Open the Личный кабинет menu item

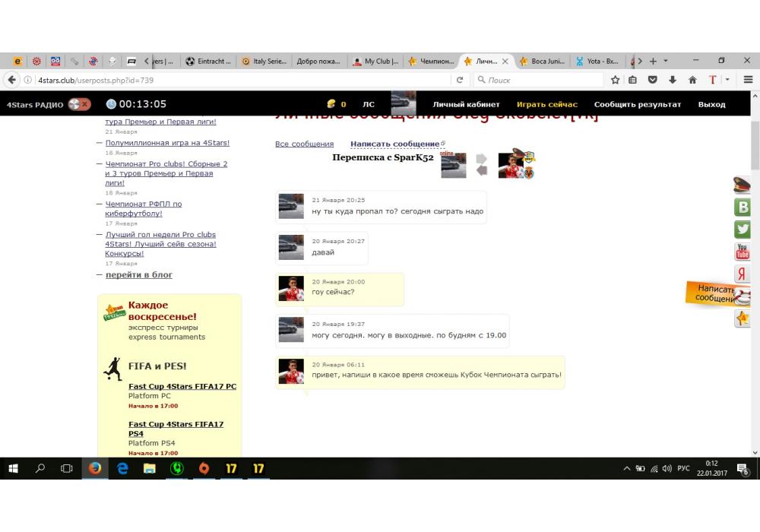(466, 104)
